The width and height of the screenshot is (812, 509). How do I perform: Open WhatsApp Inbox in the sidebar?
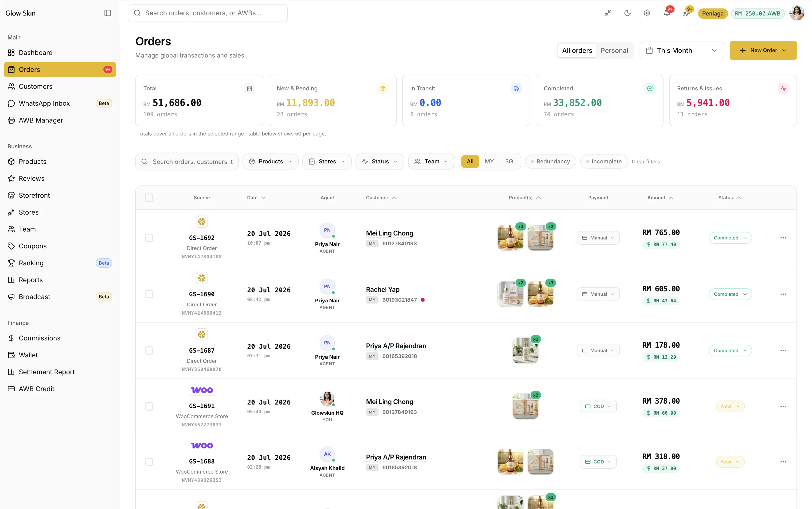point(60,103)
